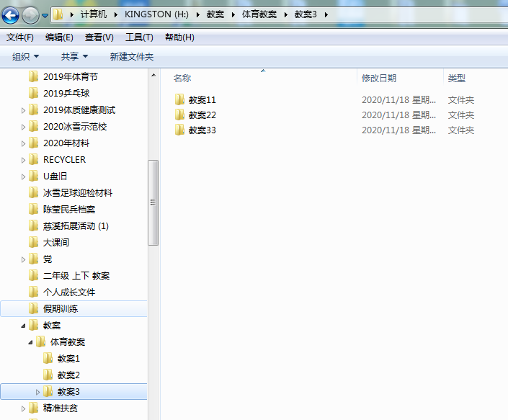Click folder icon of 2020冰雪示范校

(34, 126)
